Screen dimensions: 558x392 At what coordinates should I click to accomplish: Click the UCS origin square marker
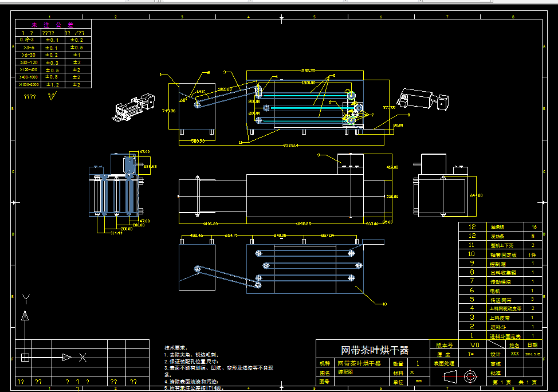click(25, 357)
